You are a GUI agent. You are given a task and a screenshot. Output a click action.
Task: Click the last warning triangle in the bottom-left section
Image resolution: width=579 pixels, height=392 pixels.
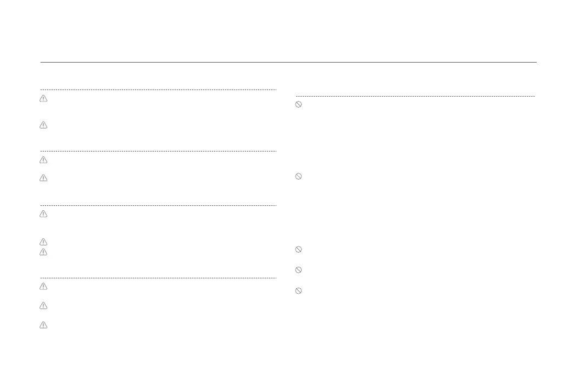[x=43, y=325]
